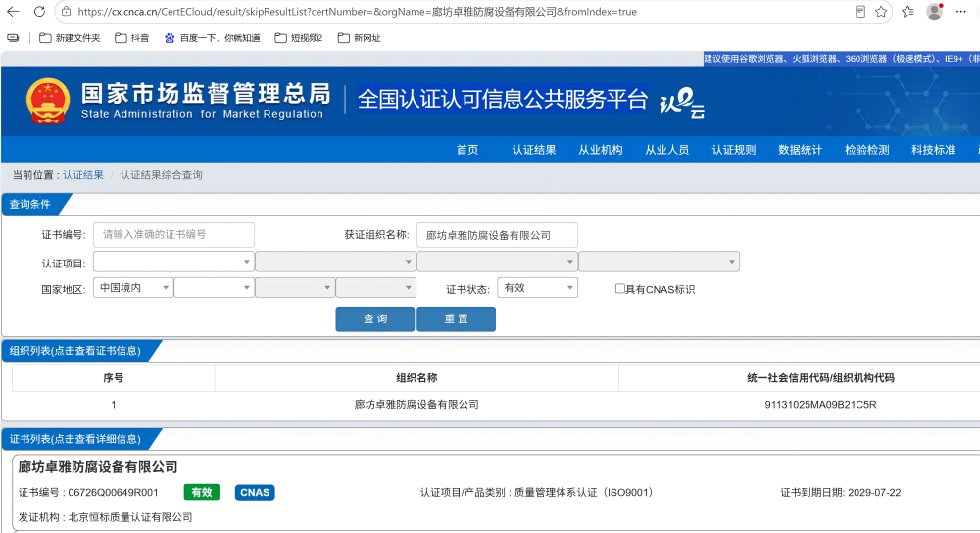This screenshot has height=533, width=980.
Task: Click the green 有效 status badge
Action: click(x=201, y=493)
